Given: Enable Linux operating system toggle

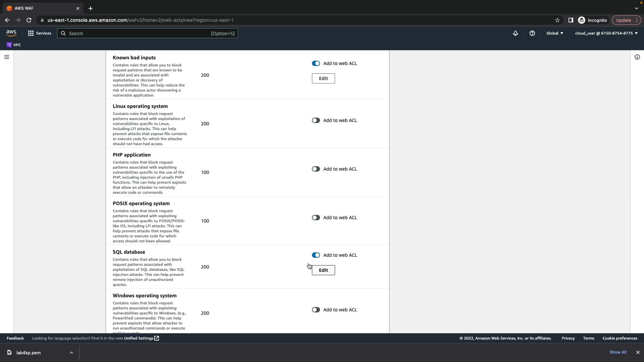Looking at the screenshot, I should 316,120.
